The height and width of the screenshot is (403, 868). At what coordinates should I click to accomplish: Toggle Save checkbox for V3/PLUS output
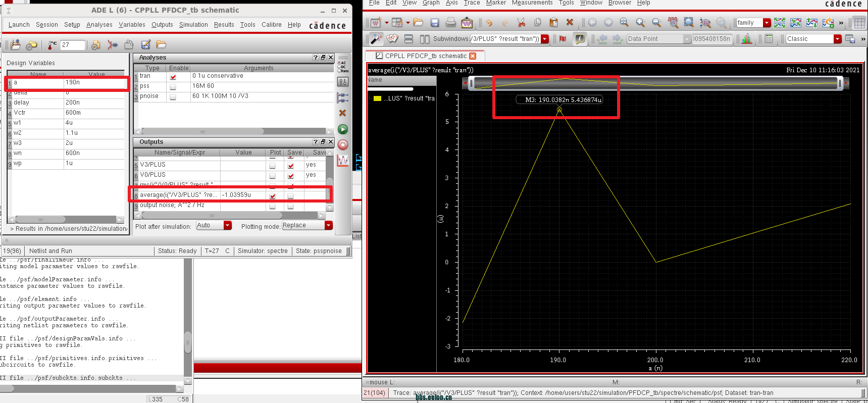291,166
